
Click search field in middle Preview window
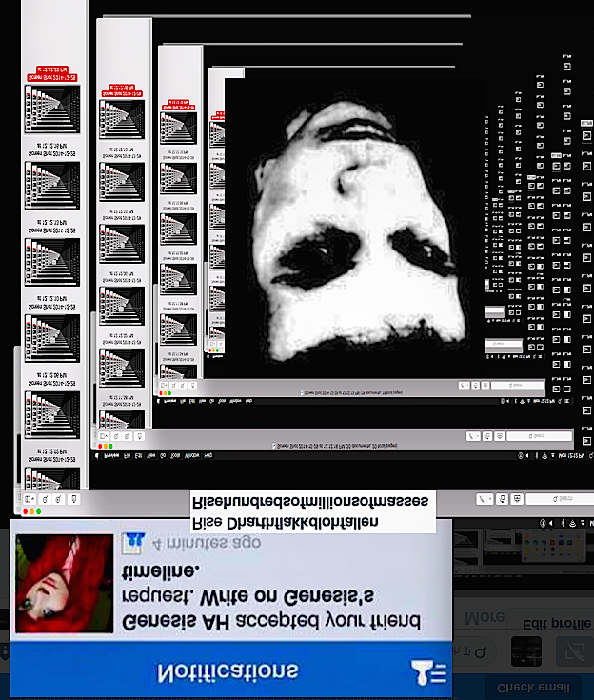click(540, 436)
